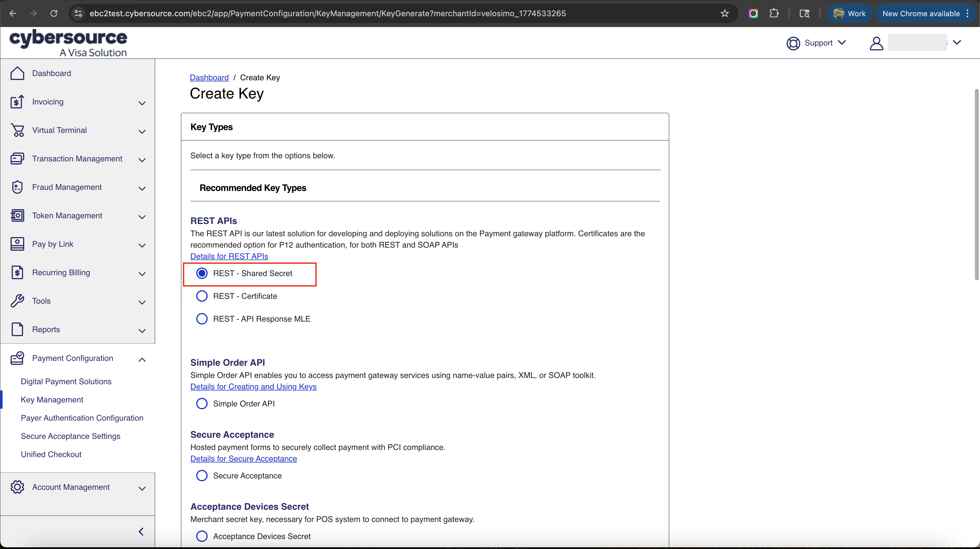
Task: Click the Pay by Link icon
Action: click(17, 244)
